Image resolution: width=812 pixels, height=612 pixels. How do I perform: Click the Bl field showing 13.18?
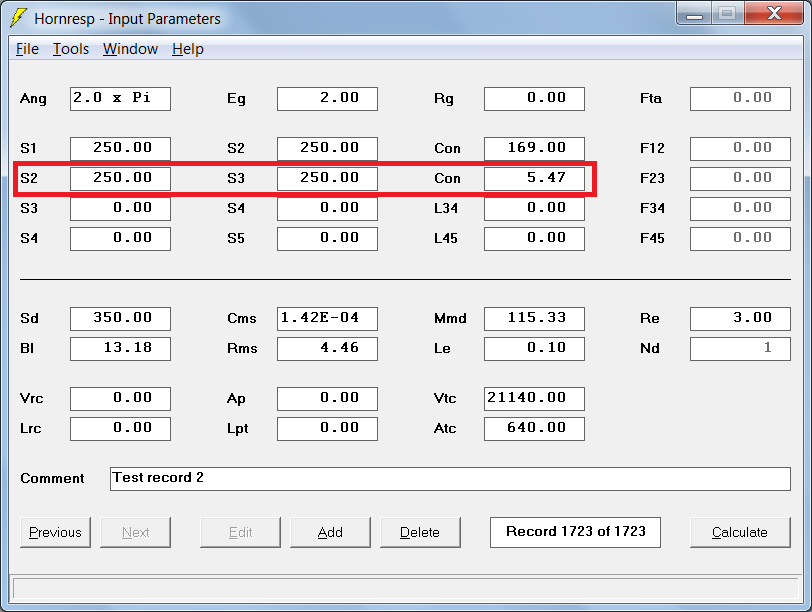pos(120,348)
